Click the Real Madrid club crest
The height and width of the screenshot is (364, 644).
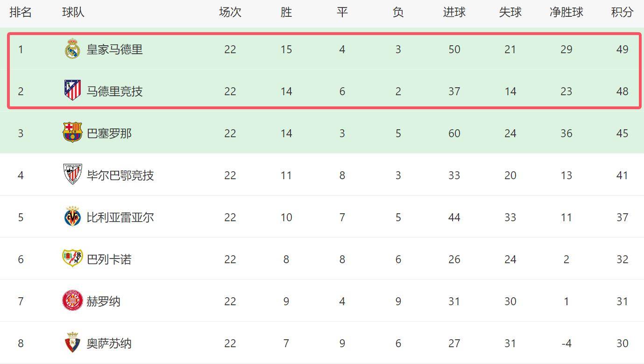[x=72, y=49]
